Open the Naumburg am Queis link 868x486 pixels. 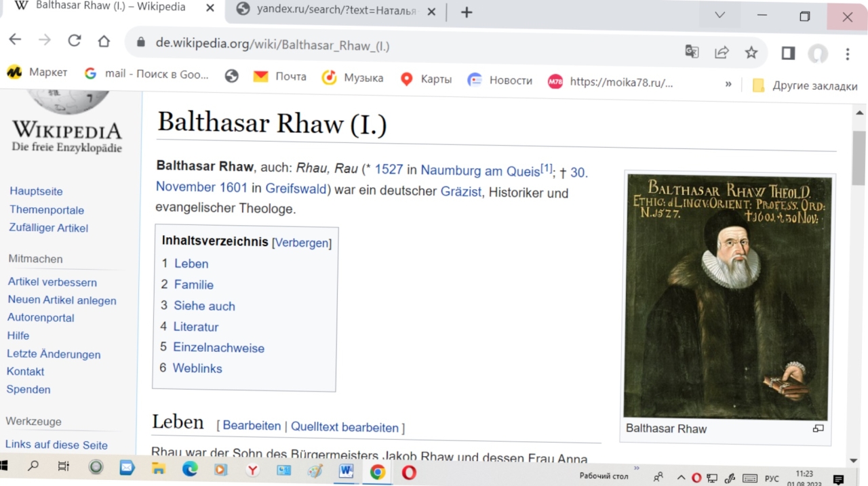[x=480, y=171]
